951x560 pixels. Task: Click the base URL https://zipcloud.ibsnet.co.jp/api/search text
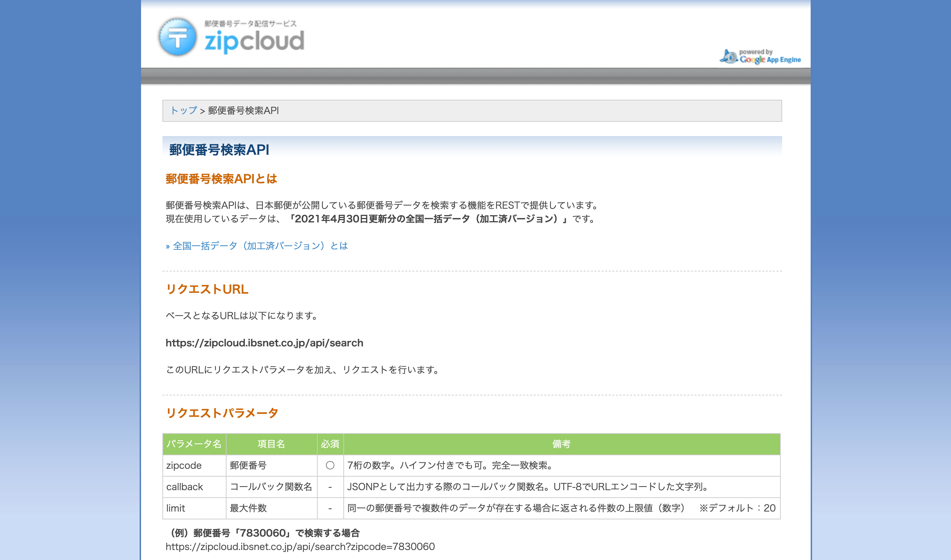coord(264,343)
